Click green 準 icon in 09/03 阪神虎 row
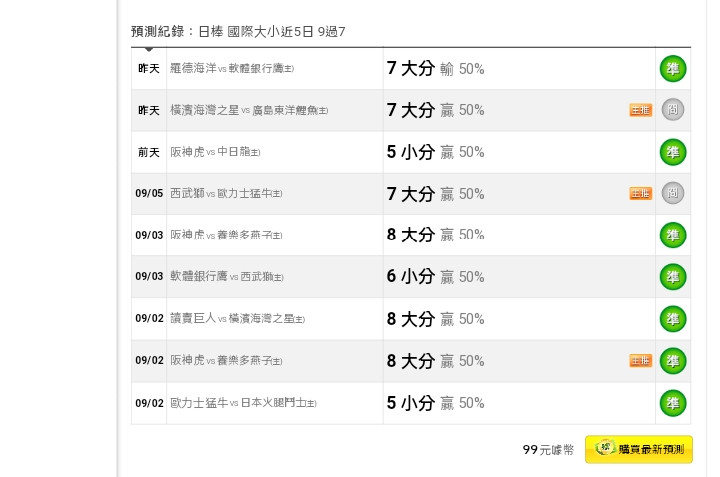The height and width of the screenshot is (477, 720). pyautogui.click(x=673, y=235)
